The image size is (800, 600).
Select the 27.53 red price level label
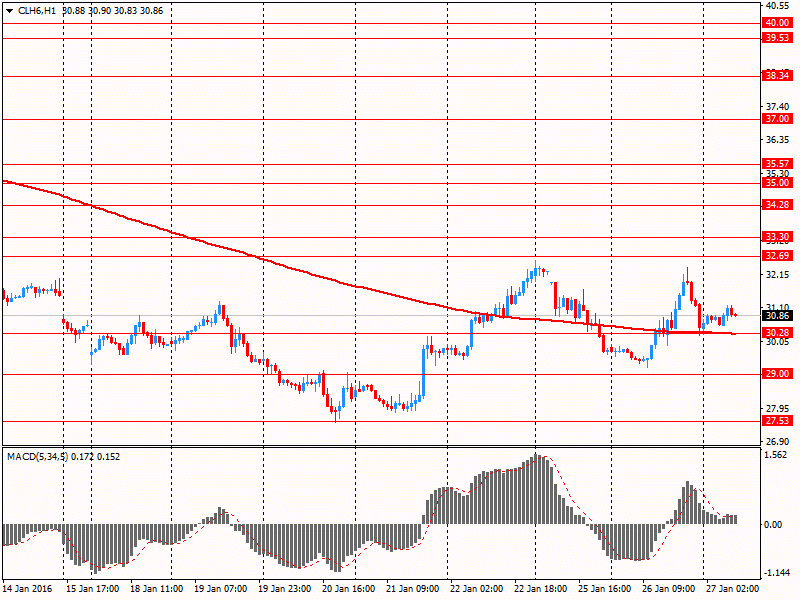point(777,421)
